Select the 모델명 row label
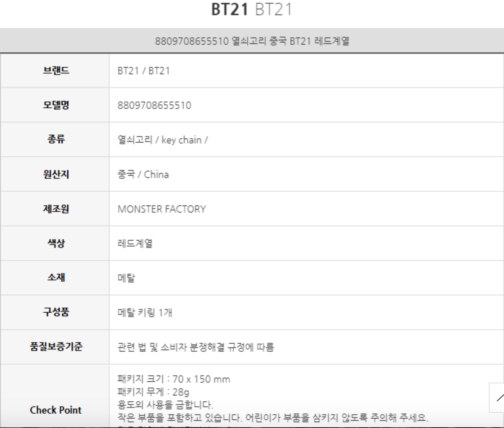The height and width of the screenshot is (428, 504). (56, 105)
